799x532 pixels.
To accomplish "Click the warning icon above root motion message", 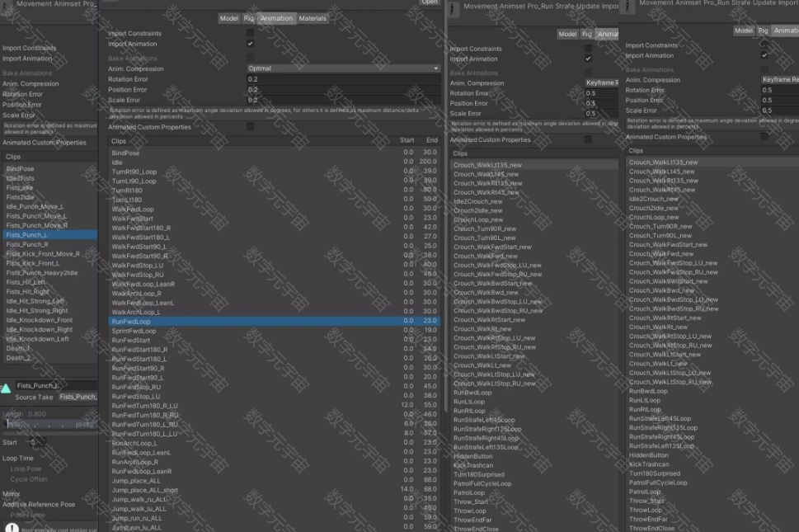I will 12,527.
